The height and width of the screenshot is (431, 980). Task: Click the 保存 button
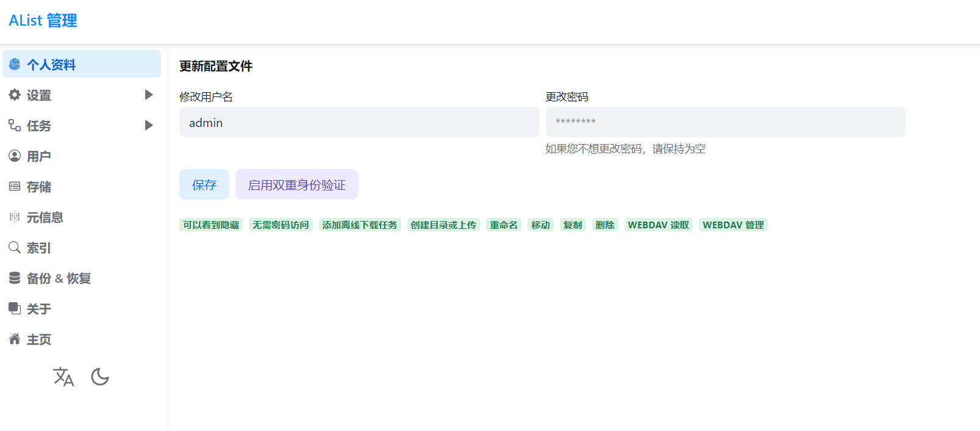pos(204,184)
